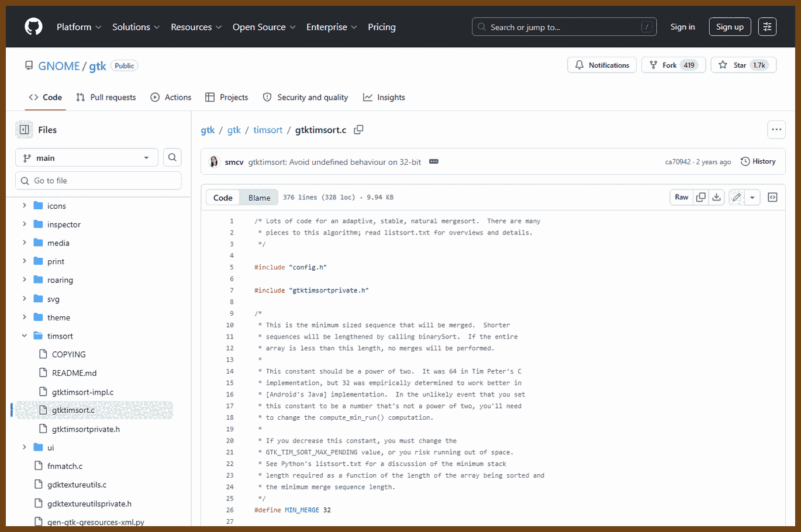Viewport: 801px width, 532px height.
Task: Open the more file actions ellipsis menu
Action: click(x=776, y=130)
